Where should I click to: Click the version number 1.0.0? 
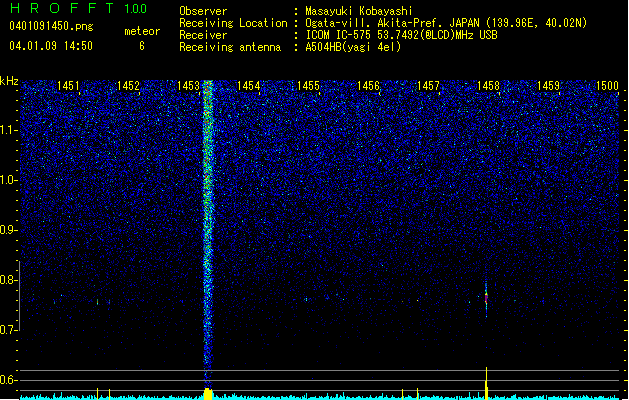point(135,9)
